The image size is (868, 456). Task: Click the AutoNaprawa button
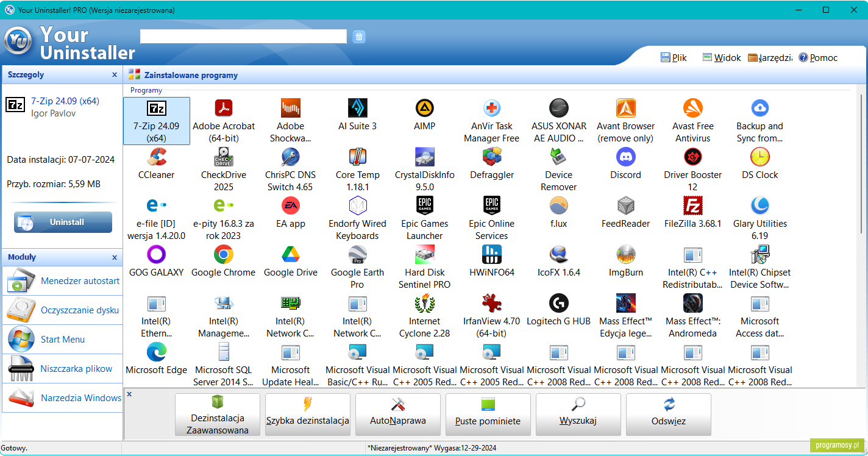point(398,415)
